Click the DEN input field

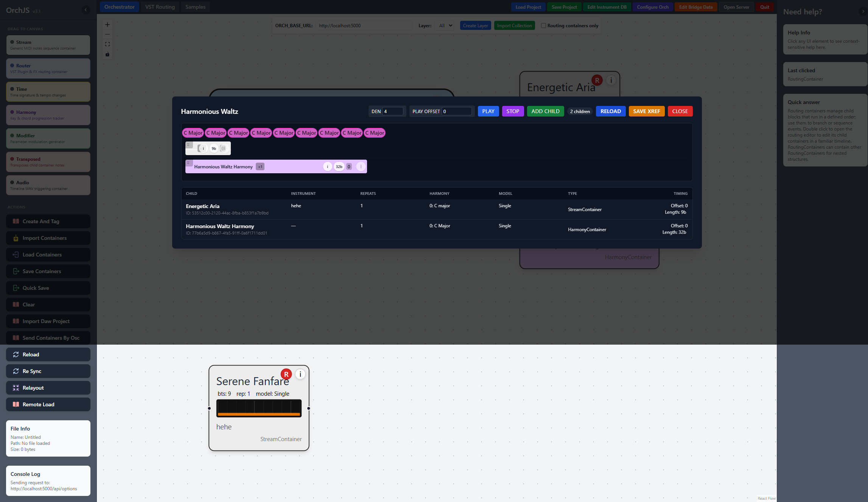tap(393, 111)
